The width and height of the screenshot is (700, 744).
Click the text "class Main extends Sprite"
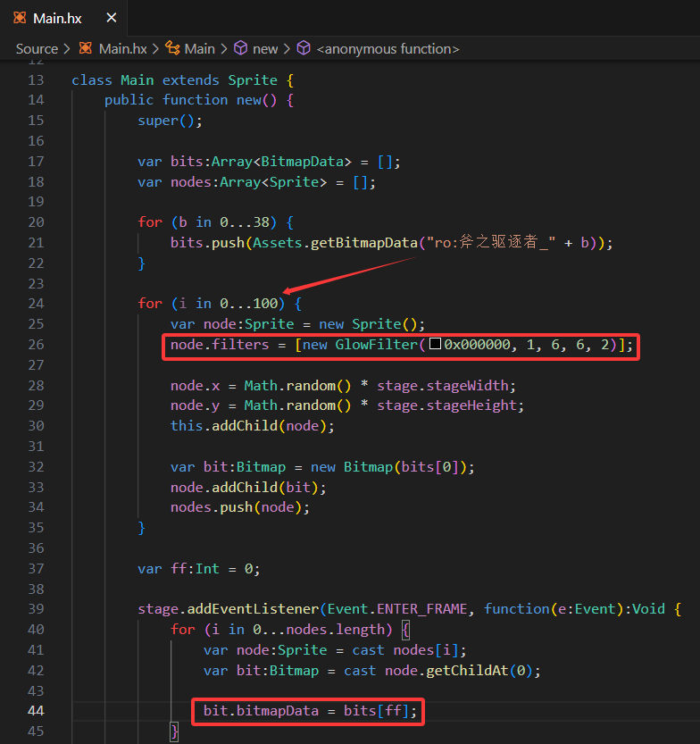(174, 80)
